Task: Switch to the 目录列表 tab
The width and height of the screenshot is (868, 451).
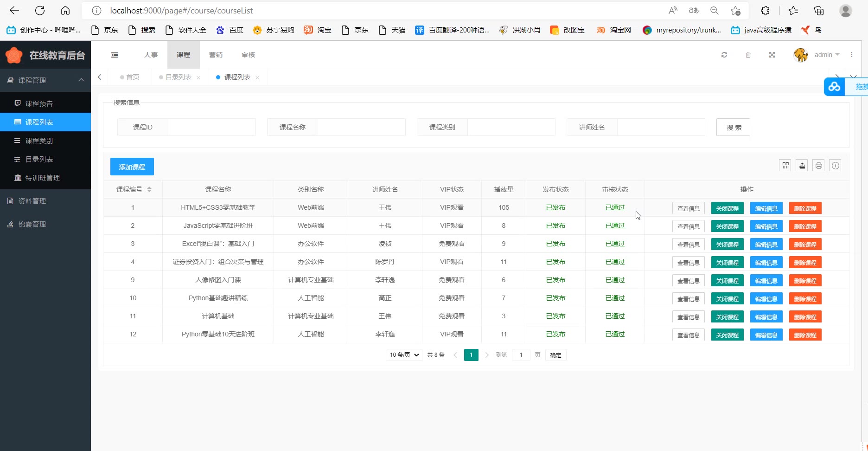Action: 178,77
